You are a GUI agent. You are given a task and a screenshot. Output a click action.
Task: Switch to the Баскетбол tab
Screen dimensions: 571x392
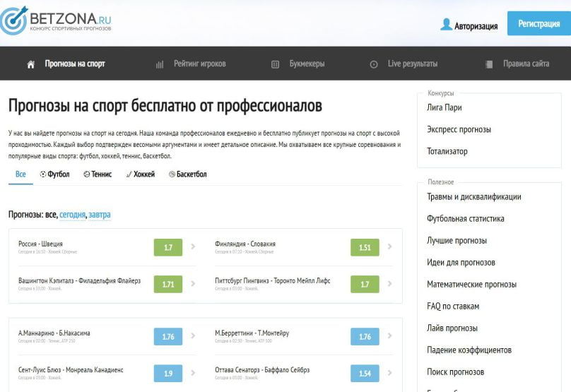[192, 174]
